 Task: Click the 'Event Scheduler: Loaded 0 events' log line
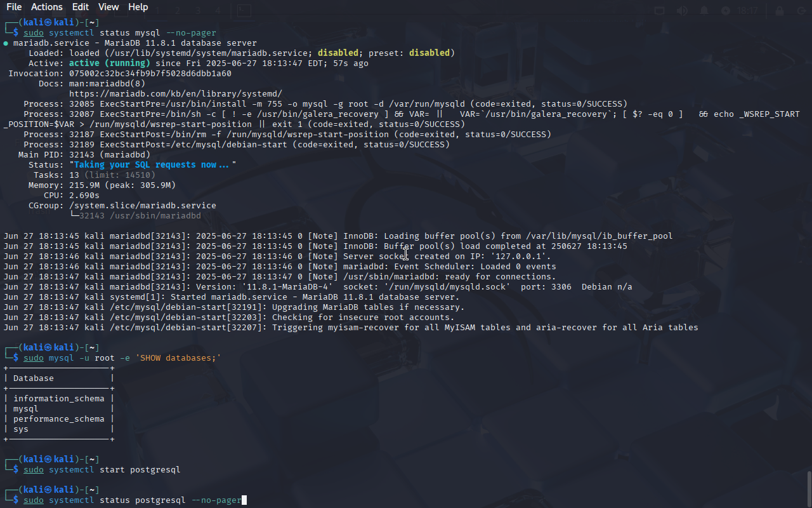280,267
